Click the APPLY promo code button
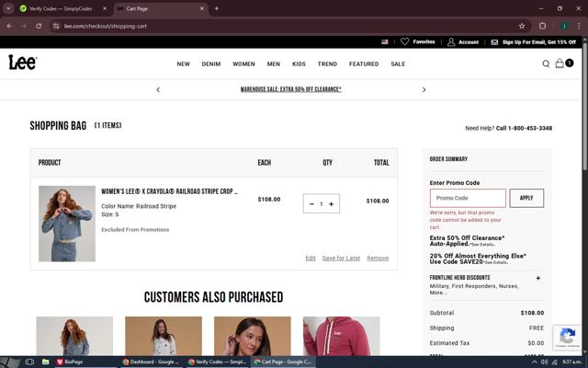Viewport: 588px width, 368px height. [526, 198]
